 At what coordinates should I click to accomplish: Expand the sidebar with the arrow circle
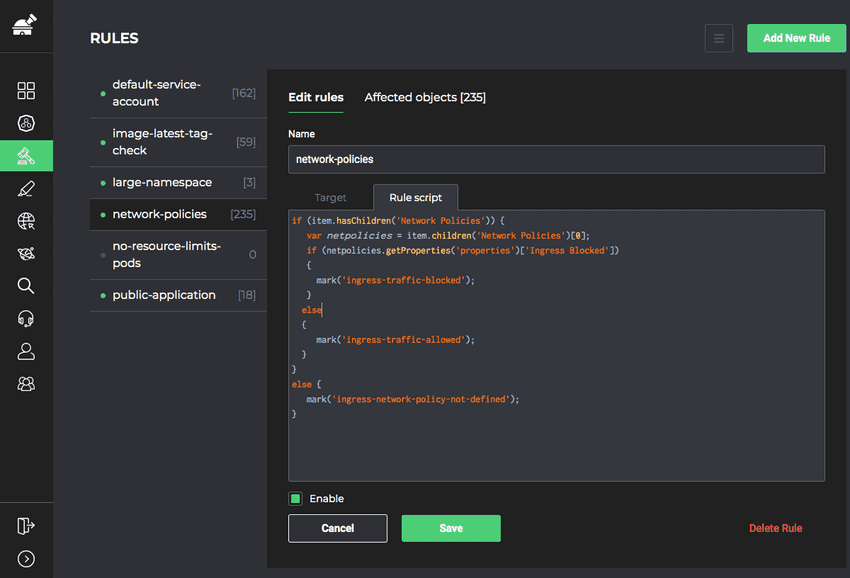[x=26, y=559]
